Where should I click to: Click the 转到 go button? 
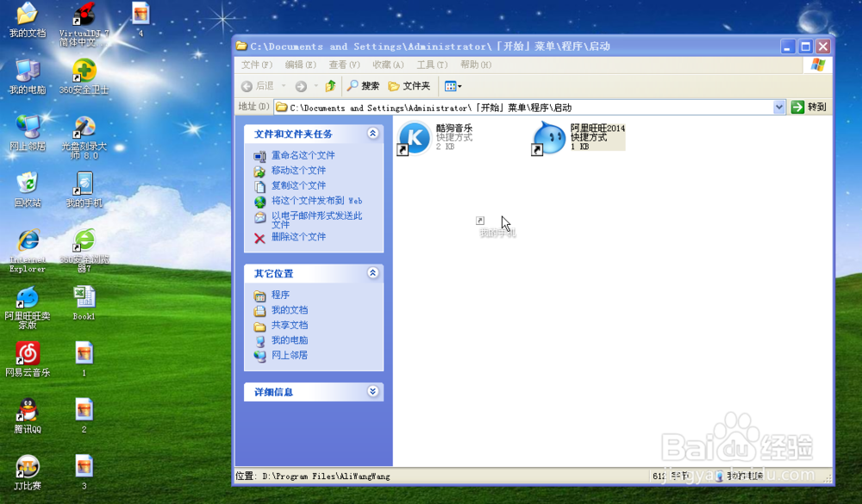(x=809, y=107)
